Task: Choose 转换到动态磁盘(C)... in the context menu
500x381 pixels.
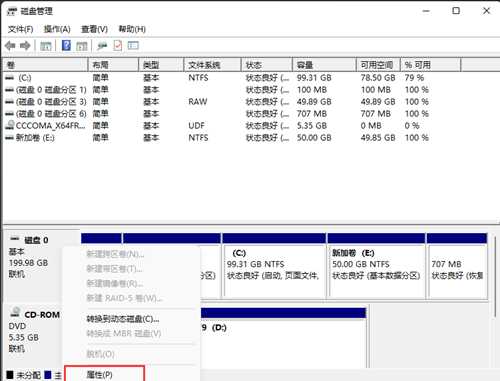Action: point(123,319)
